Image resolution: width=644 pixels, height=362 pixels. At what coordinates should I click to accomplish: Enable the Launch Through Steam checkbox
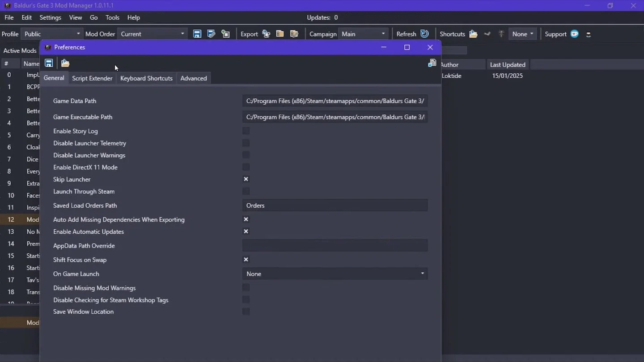point(246,191)
